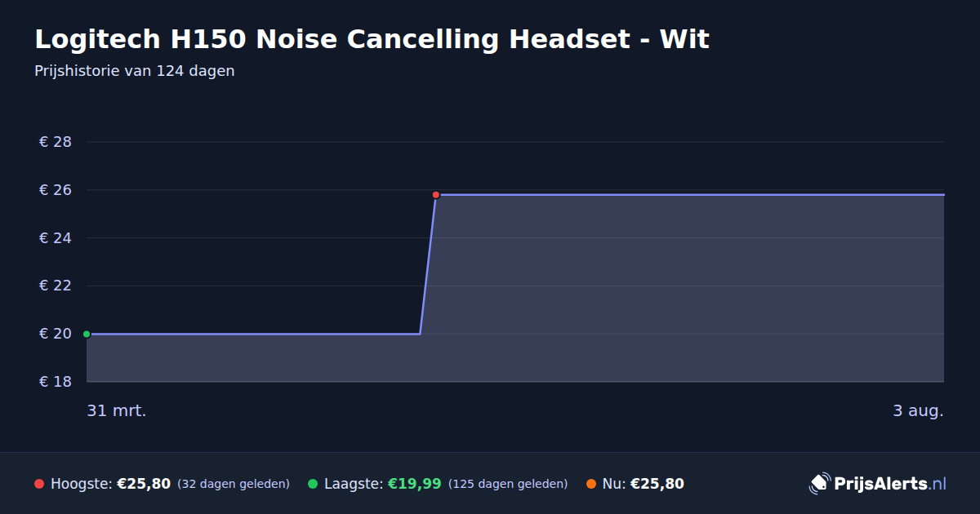The width and height of the screenshot is (980, 514).
Task: Click the green lowest price dot on chart
Action: [87, 334]
